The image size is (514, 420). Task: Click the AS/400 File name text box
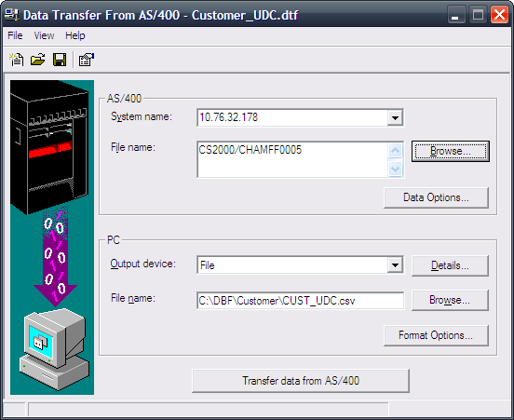coord(292,159)
